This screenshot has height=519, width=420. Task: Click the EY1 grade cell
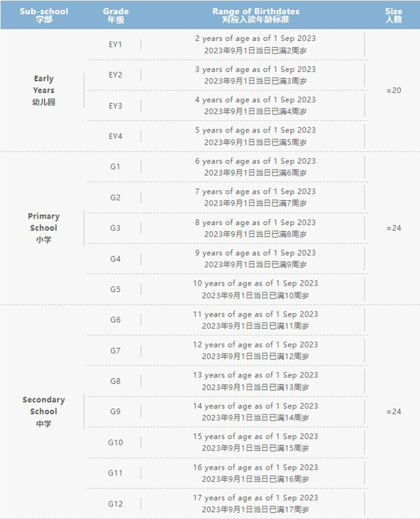(x=115, y=44)
